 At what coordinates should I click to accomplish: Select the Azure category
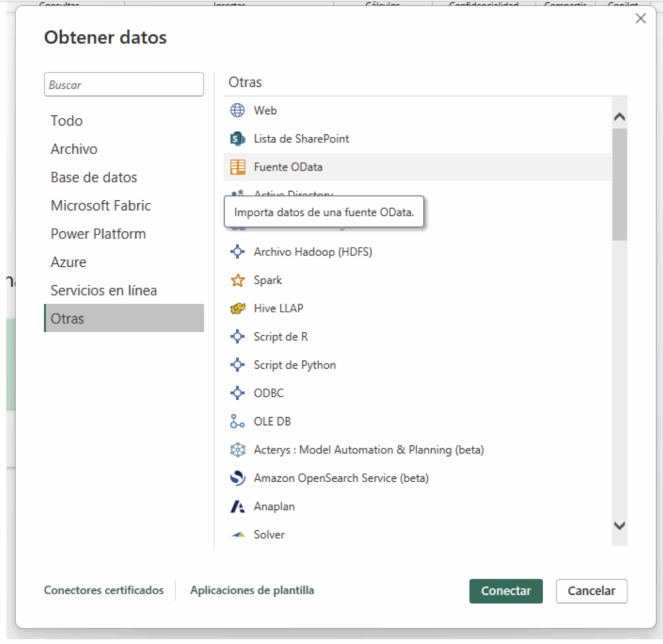[69, 262]
